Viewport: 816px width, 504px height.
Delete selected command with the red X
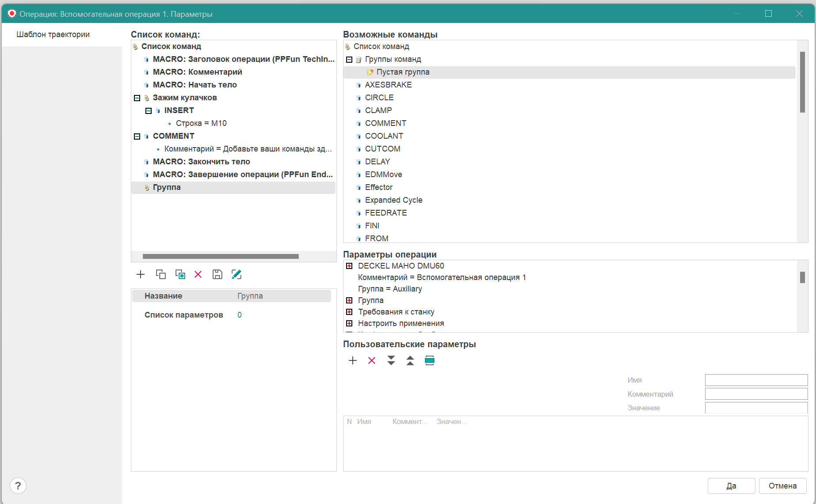click(198, 274)
